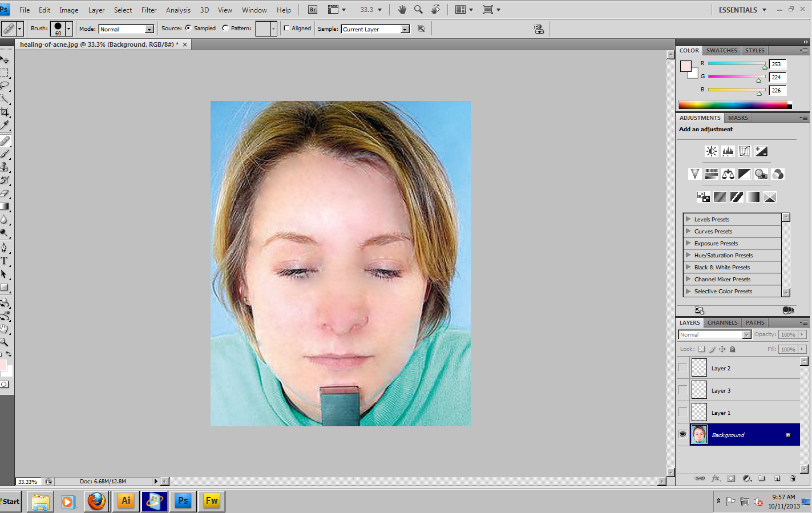Select the Lasso tool
This screenshot has width=812, height=513.
click(x=5, y=86)
